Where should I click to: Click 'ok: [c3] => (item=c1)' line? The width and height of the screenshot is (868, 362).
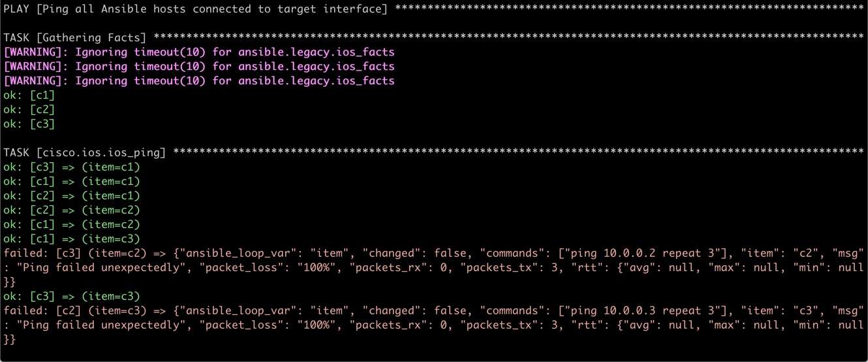point(72,167)
